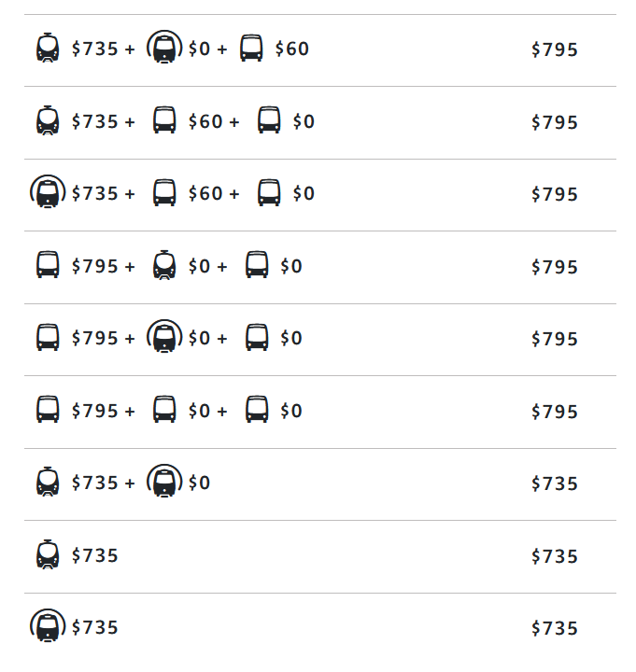Viewport: 636px width, 672px height.
Task: Click the train icon in the train-only $735 row
Action: (48, 554)
